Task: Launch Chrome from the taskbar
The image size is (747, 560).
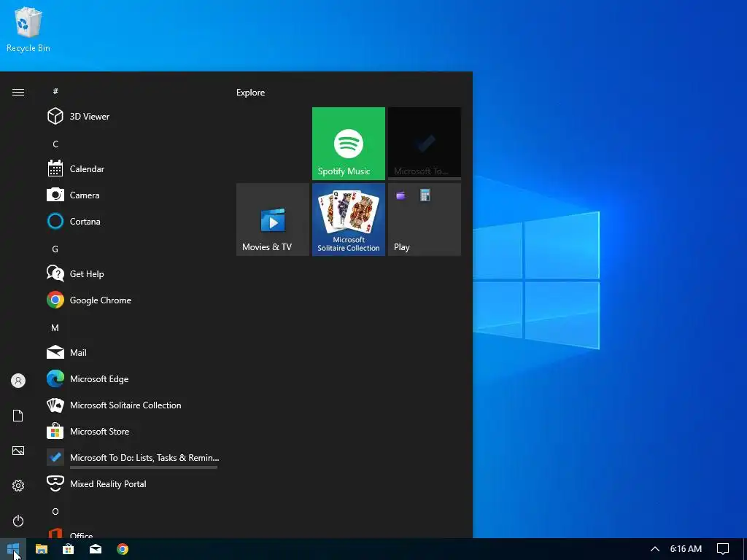Action: tap(123, 549)
